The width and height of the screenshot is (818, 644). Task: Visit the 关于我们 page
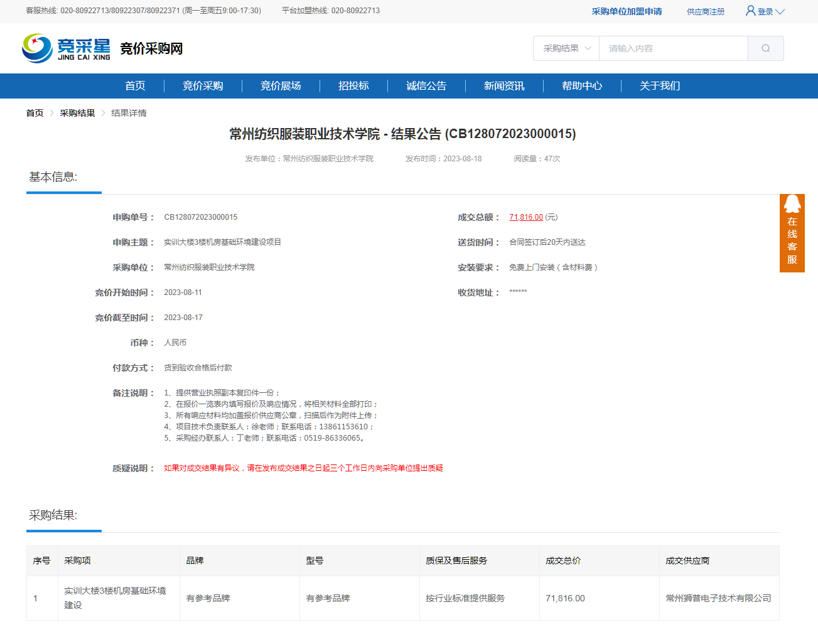click(660, 86)
